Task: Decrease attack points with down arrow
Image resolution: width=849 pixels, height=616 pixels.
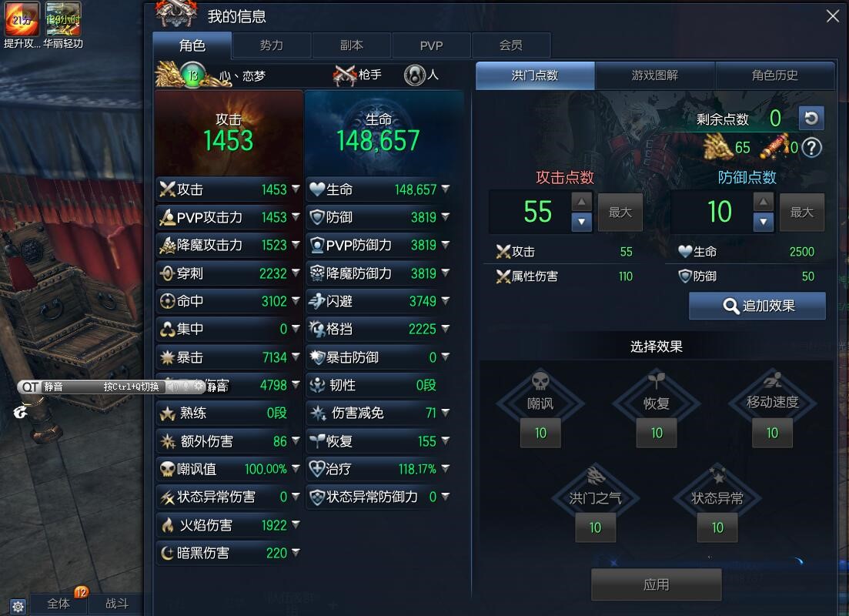Action: click(581, 222)
